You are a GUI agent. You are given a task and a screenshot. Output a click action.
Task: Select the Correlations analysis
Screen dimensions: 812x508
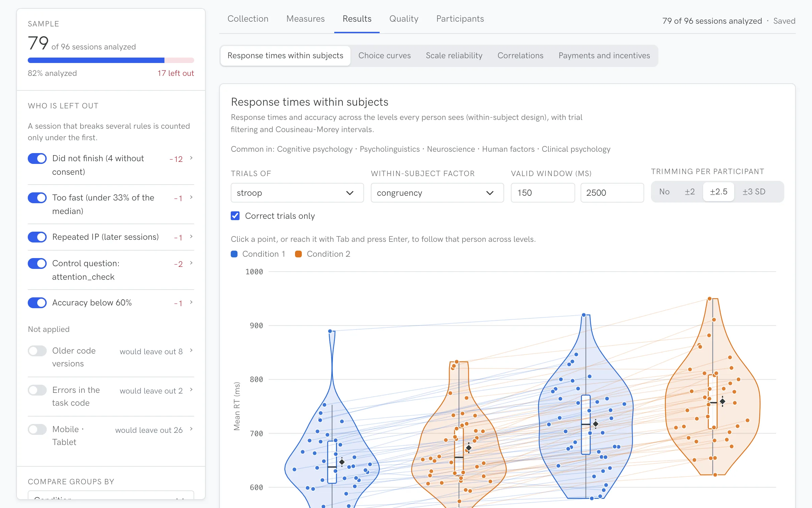[520, 56]
